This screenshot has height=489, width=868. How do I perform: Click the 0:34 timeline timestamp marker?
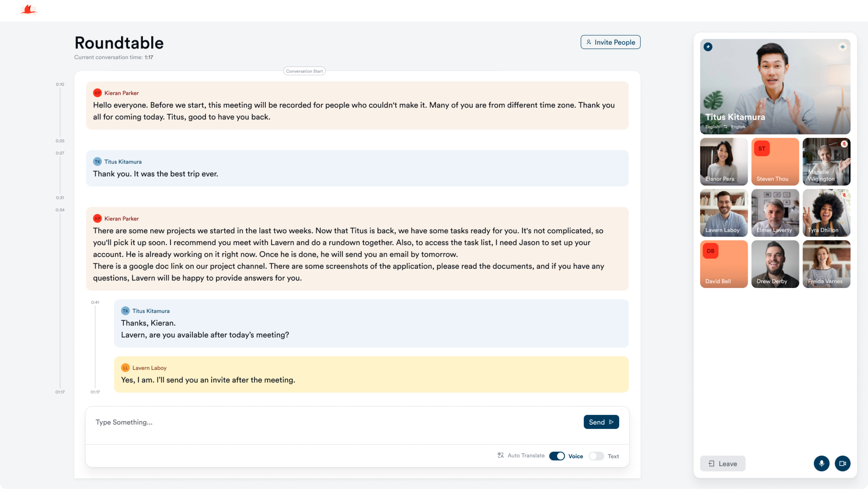(60, 210)
